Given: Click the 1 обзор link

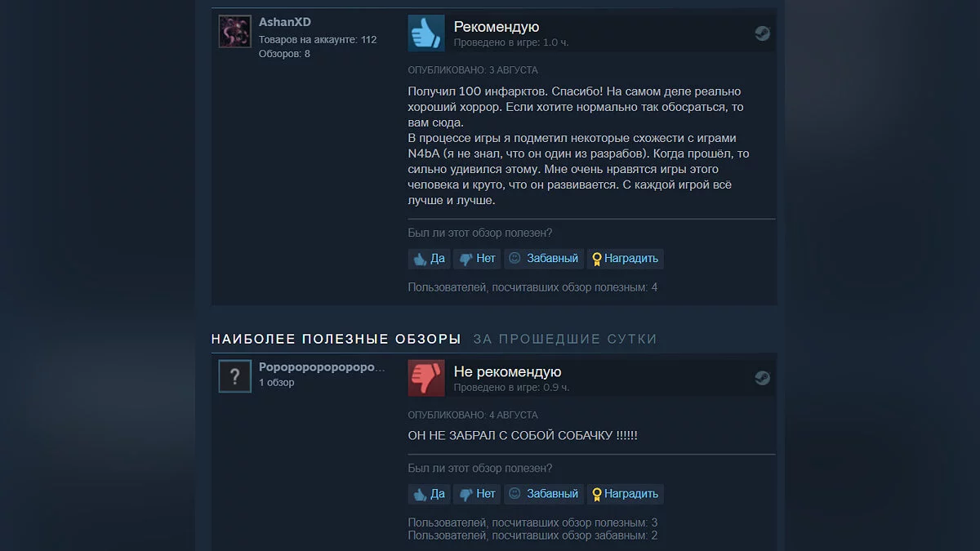Looking at the screenshot, I should 277,382.
